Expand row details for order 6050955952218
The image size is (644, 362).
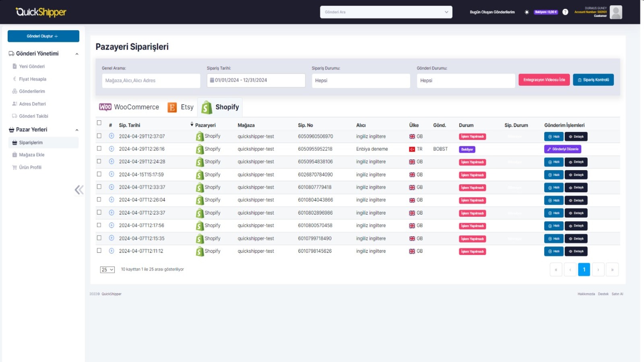tap(111, 149)
